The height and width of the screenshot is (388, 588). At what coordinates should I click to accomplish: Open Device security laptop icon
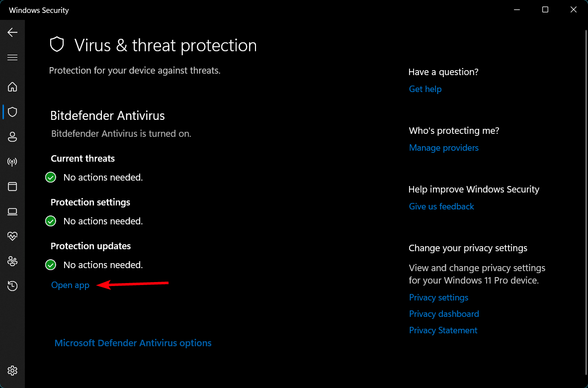pos(12,211)
